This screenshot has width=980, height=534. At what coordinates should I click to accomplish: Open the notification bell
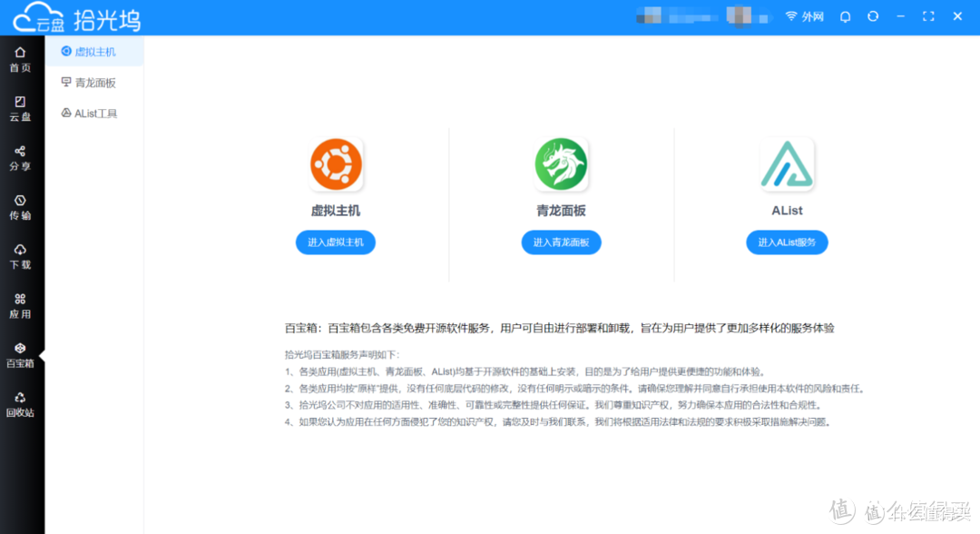(845, 17)
